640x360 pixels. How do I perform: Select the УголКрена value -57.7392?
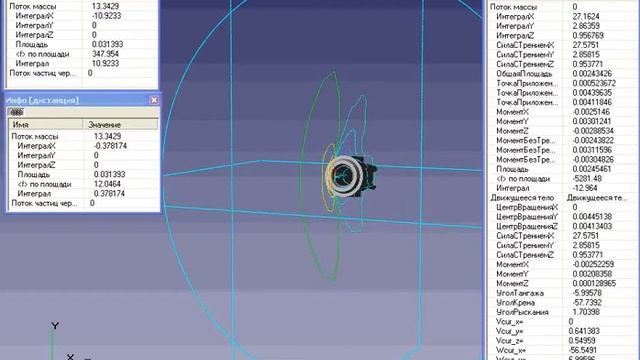[x=587, y=302]
